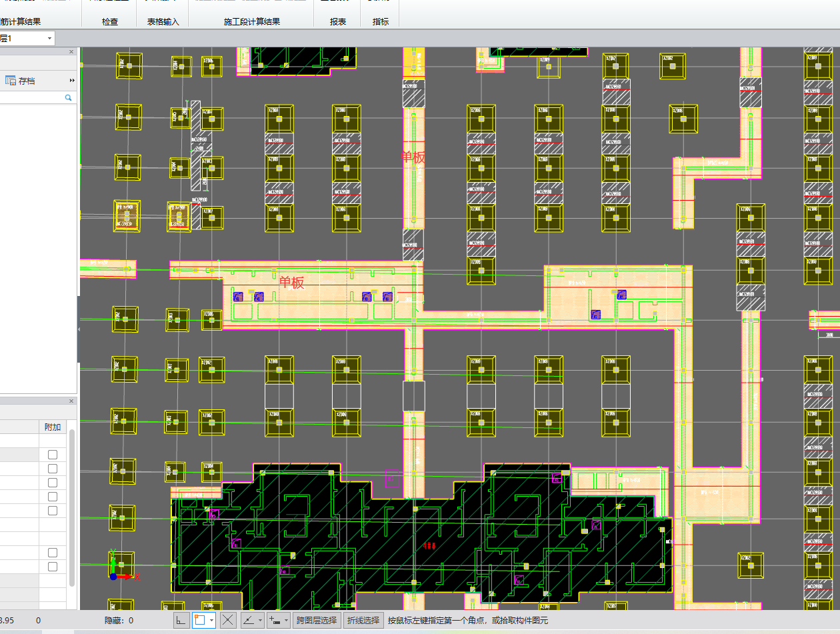Close the lower left property panel
The width and height of the screenshot is (840, 634).
[x=71, y=401]
